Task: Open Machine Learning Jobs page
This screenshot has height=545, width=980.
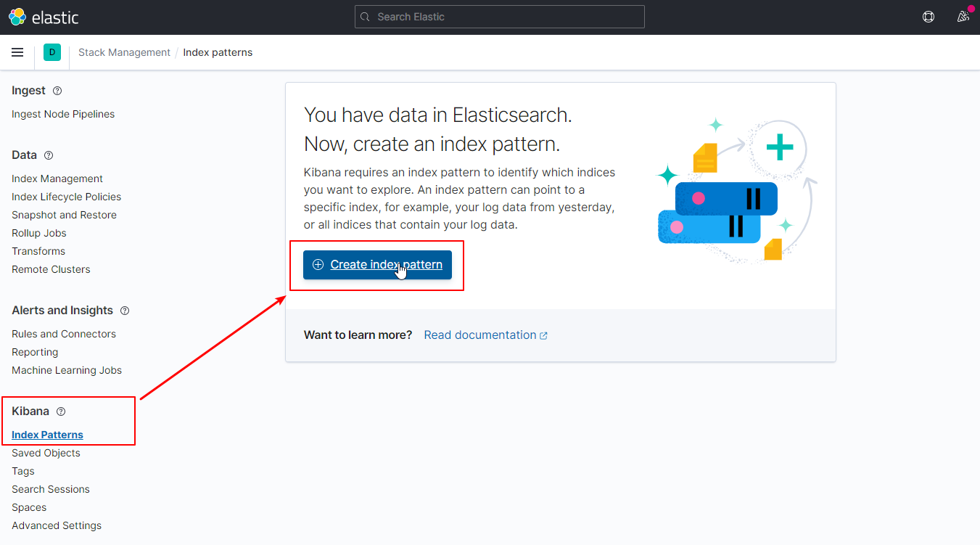Action: (x=67, y=370)
